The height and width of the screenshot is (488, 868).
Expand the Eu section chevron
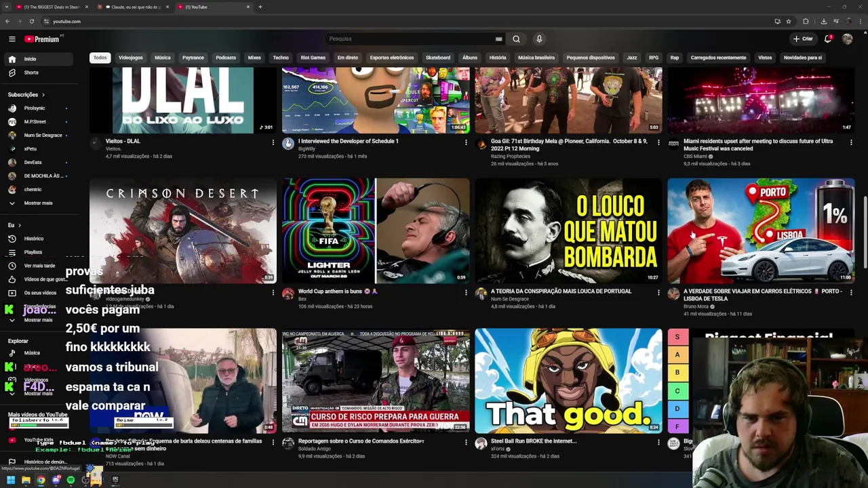click(19, 225)
